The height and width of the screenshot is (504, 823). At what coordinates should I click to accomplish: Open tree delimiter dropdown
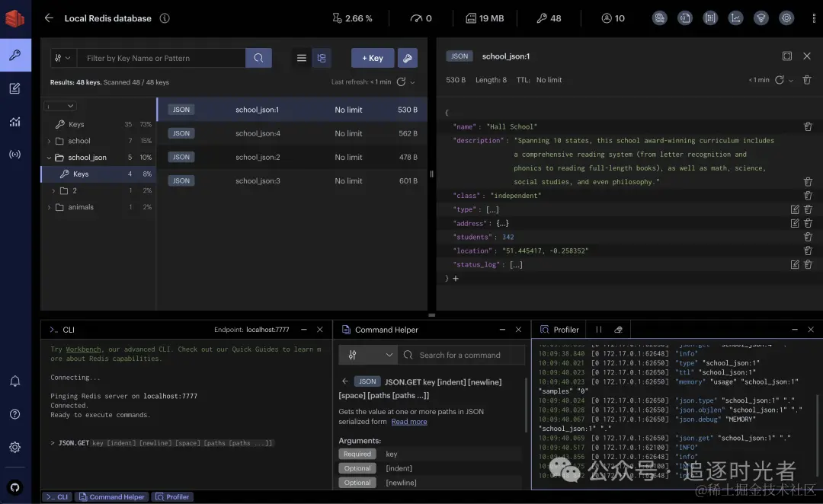(59, 106)
